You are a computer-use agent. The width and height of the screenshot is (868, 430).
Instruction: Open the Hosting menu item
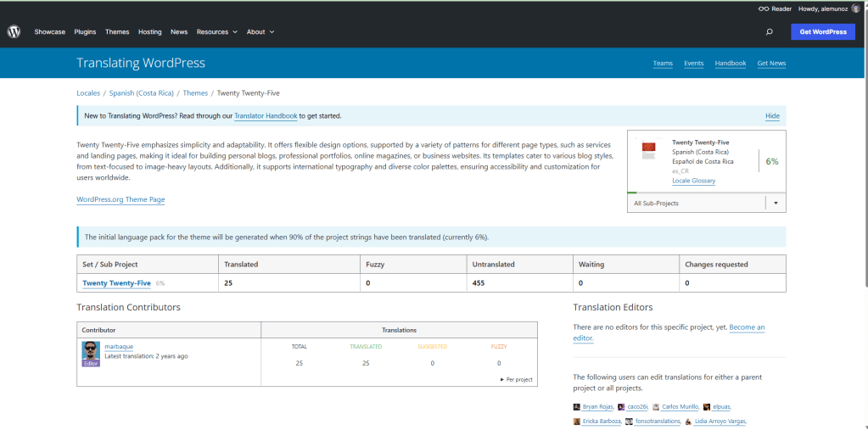(150, 32)
